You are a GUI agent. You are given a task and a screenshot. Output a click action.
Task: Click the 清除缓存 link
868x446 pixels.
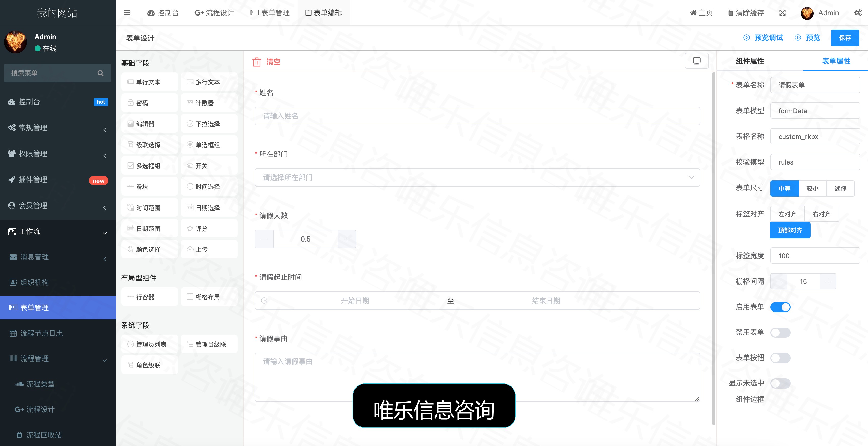click(746, 13)
